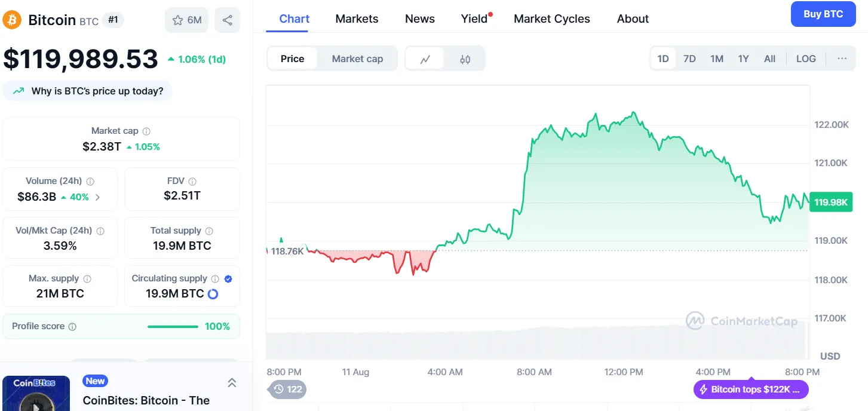
Task: Click the Volume (24h) info icon
Action: pos(91,182)
